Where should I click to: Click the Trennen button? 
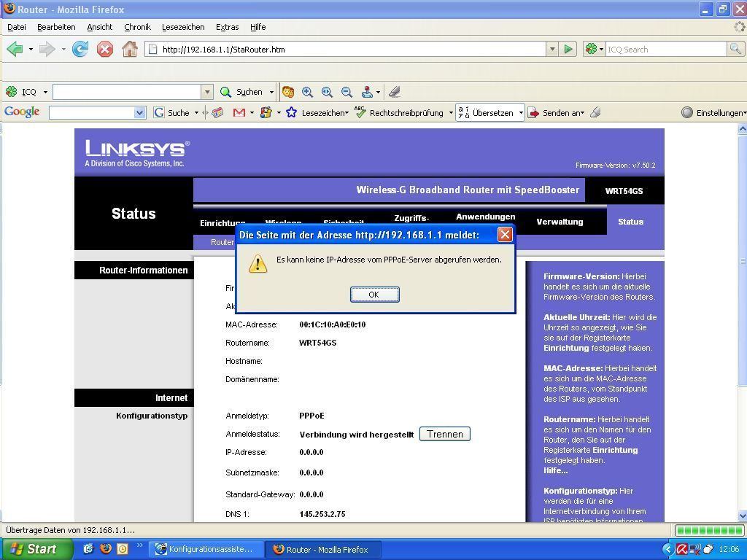point(445,434)
